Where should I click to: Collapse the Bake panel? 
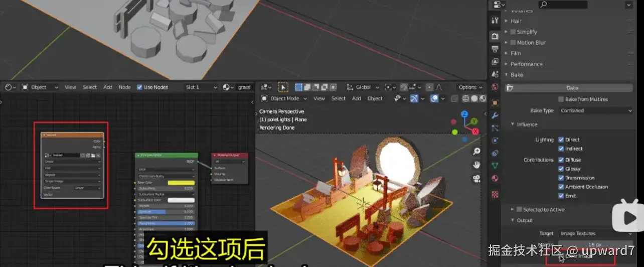tap(517, 75)
